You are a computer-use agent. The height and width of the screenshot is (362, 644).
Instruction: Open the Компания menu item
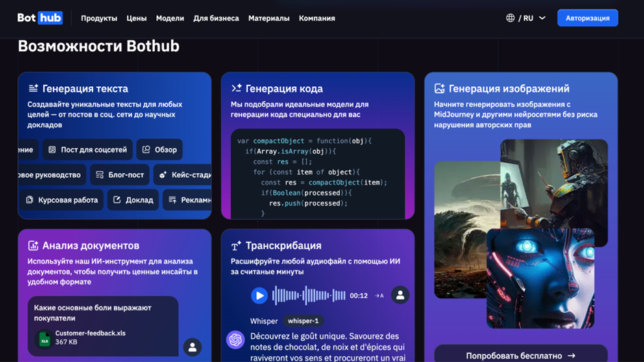pyautogui.click(x=317, y=18)
